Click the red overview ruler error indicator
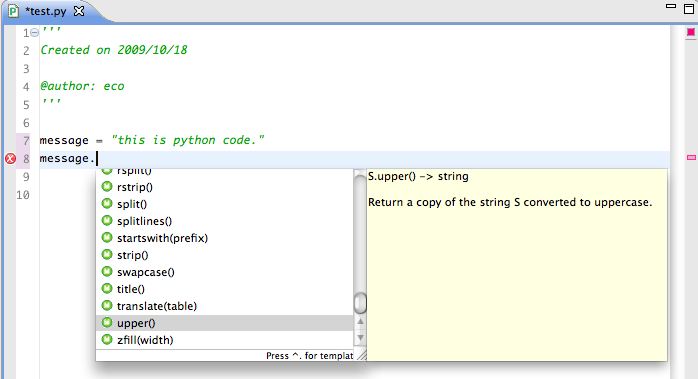The height and width of the screenshot is (379, 698). (x=690, y=32)
